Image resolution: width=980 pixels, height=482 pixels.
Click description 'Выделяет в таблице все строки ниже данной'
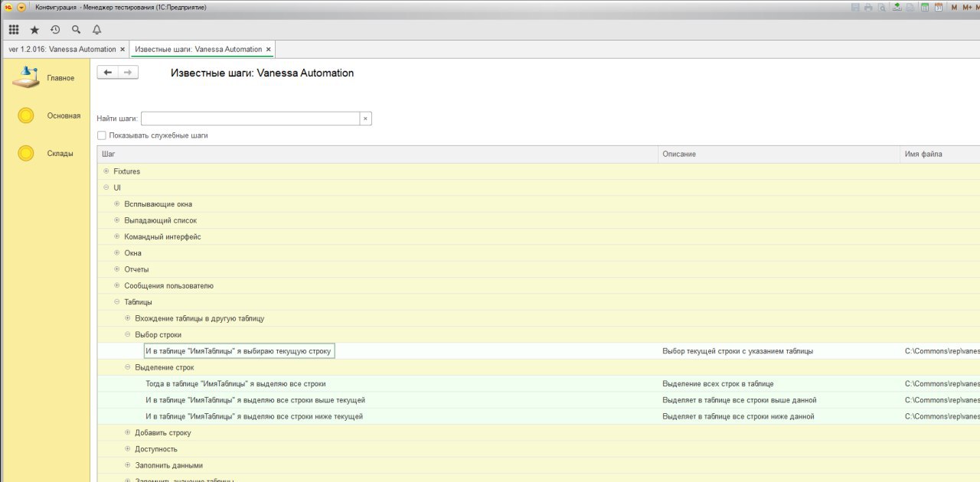(738, 417)
